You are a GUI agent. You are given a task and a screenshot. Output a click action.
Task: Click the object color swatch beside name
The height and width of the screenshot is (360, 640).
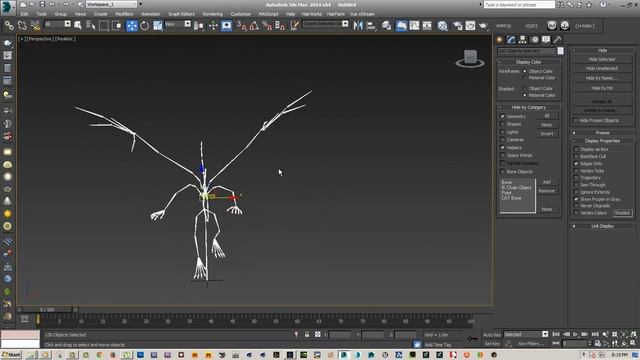tap(560, 51)
